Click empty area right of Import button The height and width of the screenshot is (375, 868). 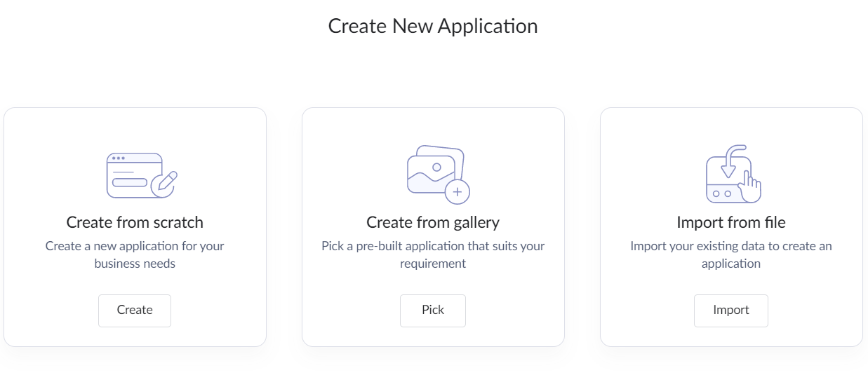pyautogui.click(x=813, y=311)
